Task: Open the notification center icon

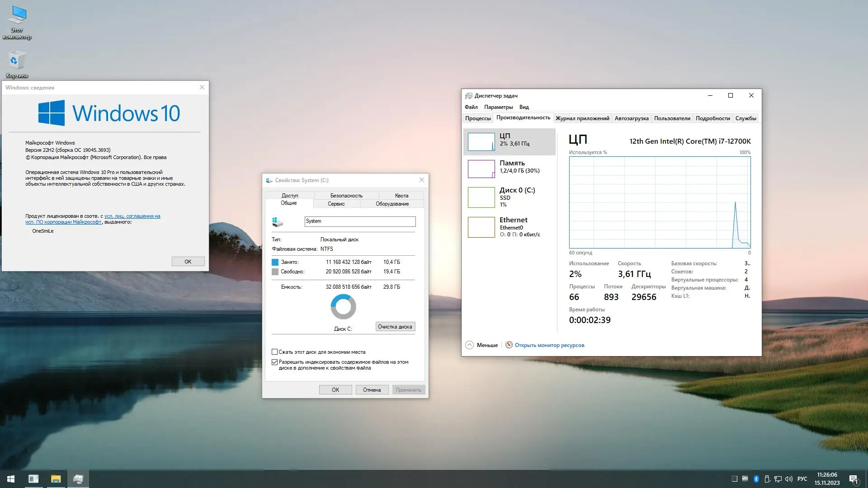Action: (x=854, y=479)
